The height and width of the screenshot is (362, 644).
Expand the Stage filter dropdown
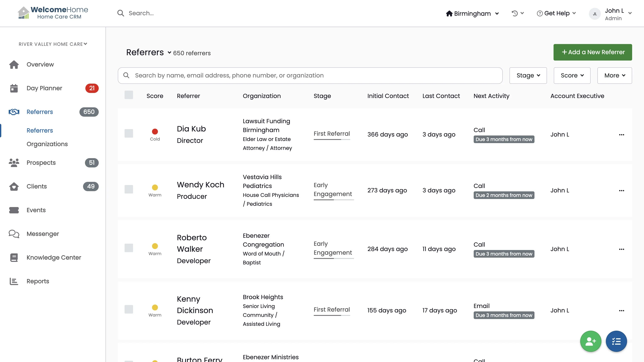(528, 75)
